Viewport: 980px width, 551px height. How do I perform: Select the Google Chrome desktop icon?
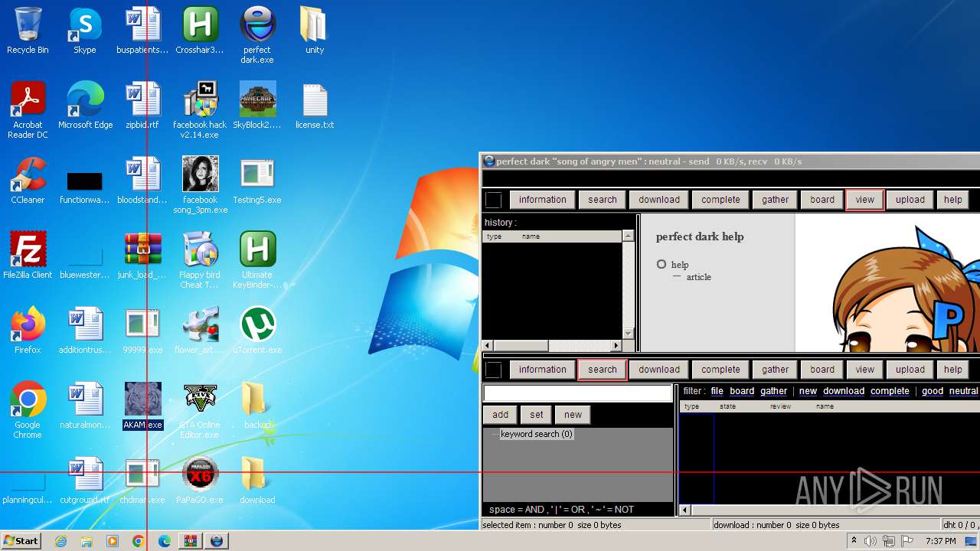tap(28, 410)
